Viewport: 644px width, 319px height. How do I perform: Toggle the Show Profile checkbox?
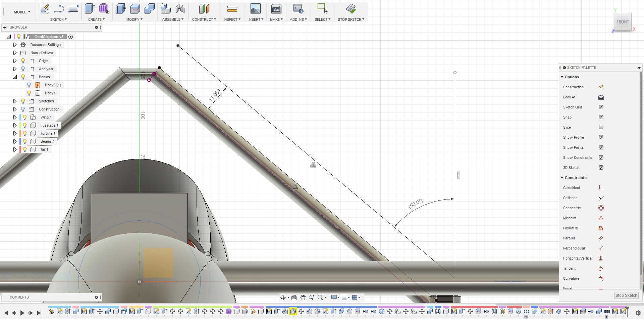(x=601, y=137)
